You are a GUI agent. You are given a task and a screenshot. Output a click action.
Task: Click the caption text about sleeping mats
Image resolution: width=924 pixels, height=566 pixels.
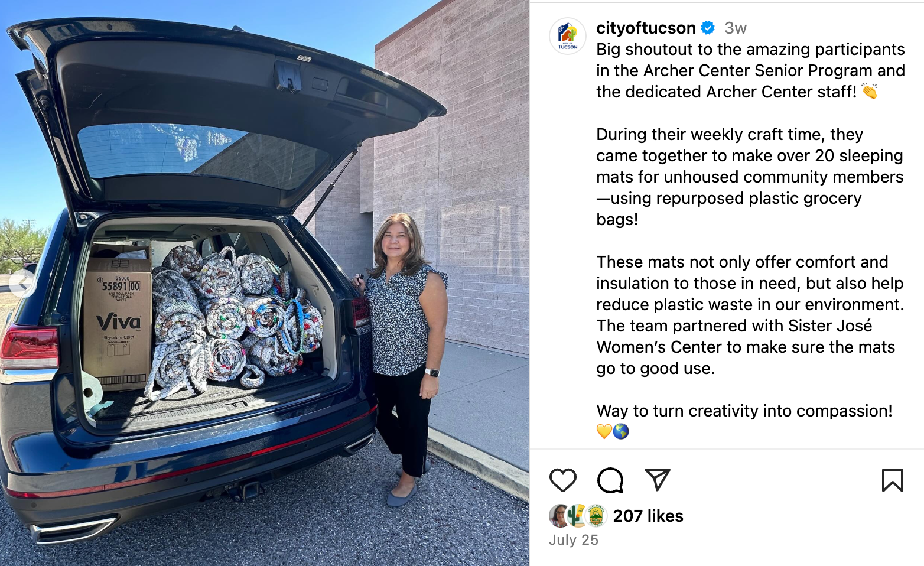[750, 177]
